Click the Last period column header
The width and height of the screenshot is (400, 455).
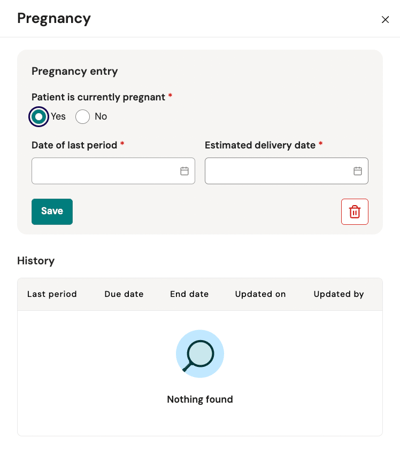(52, 294)
